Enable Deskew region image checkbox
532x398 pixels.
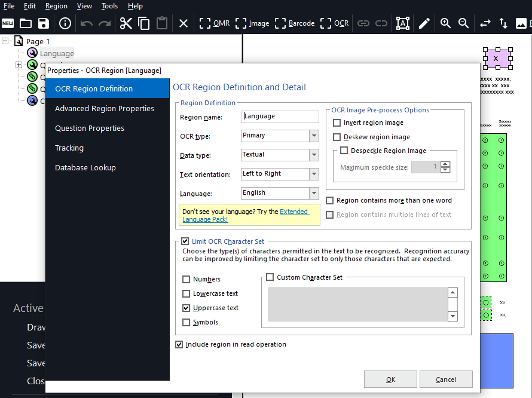pos(337,137)
